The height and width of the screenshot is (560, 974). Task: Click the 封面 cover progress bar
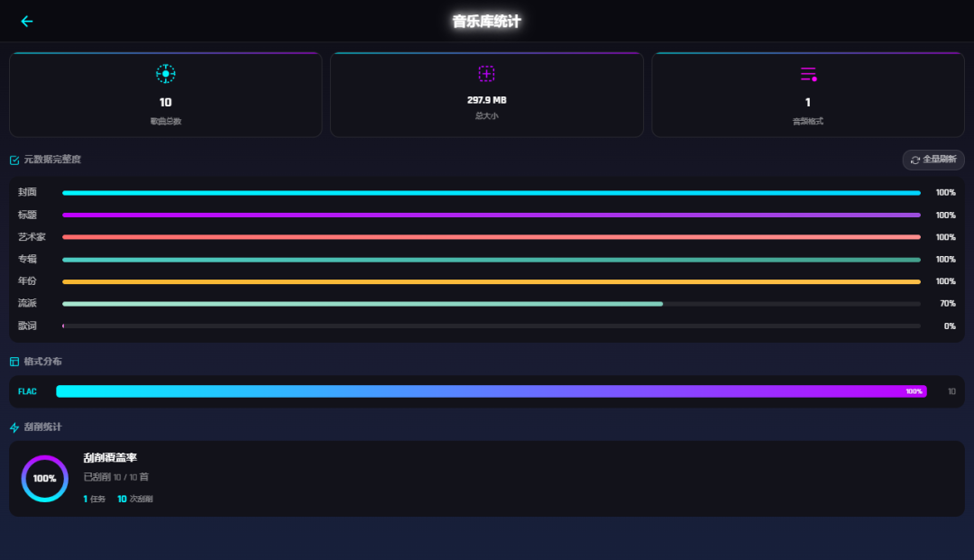(x=492, y=193)
